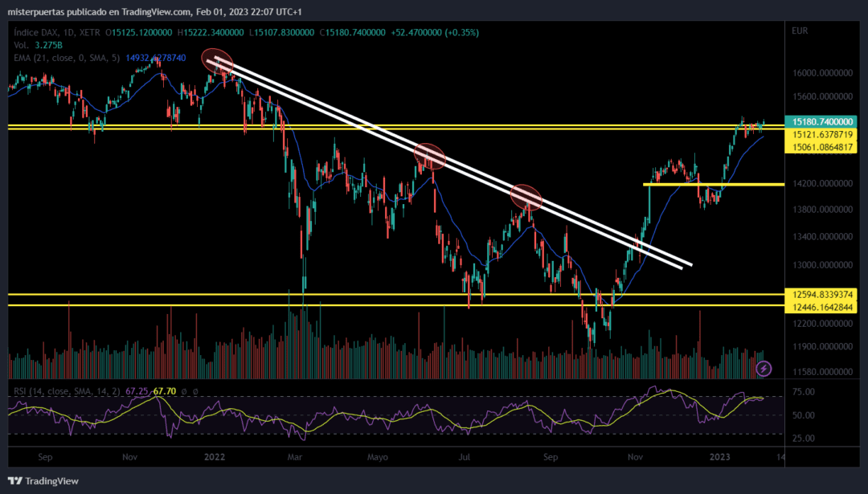Select the Vol. 3.275B volume legend
This screenshot has width=868, height=494.
[39, 45]
